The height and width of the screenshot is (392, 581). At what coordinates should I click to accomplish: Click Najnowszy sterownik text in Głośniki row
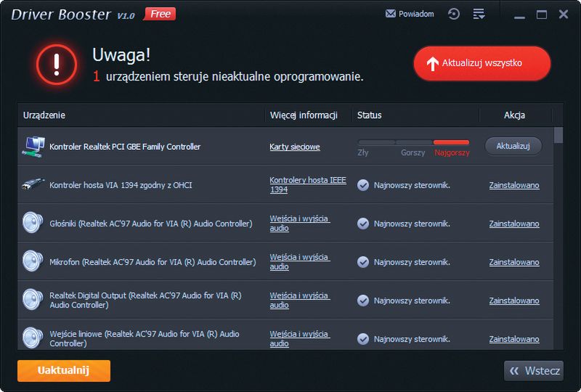tap(412, 224)
